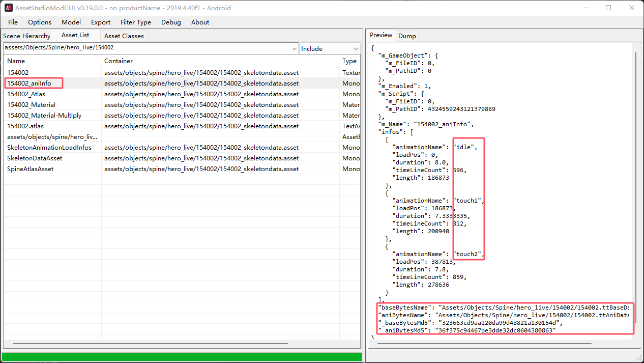
Task: Select the 154002_Material-Multiply asset row
Action: click(182, 115)
